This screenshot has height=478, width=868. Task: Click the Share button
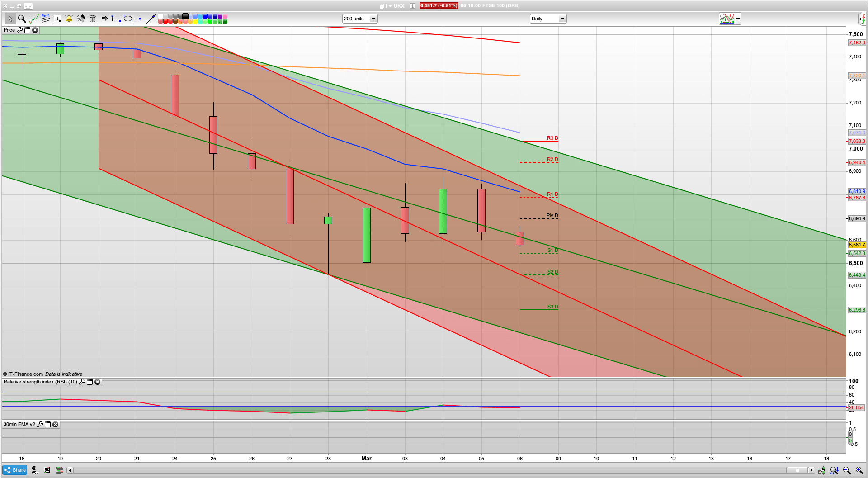(x=14, y=470)
